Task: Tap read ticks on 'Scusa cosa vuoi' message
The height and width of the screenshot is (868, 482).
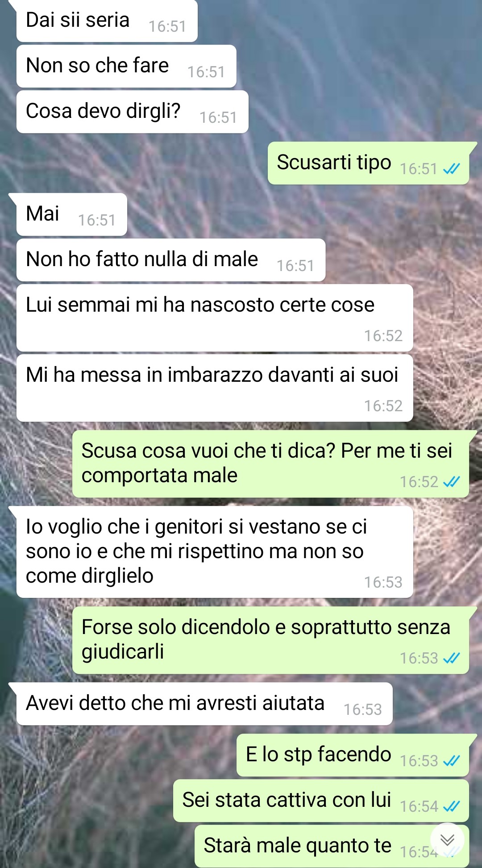Action: (x=451, y=482)
